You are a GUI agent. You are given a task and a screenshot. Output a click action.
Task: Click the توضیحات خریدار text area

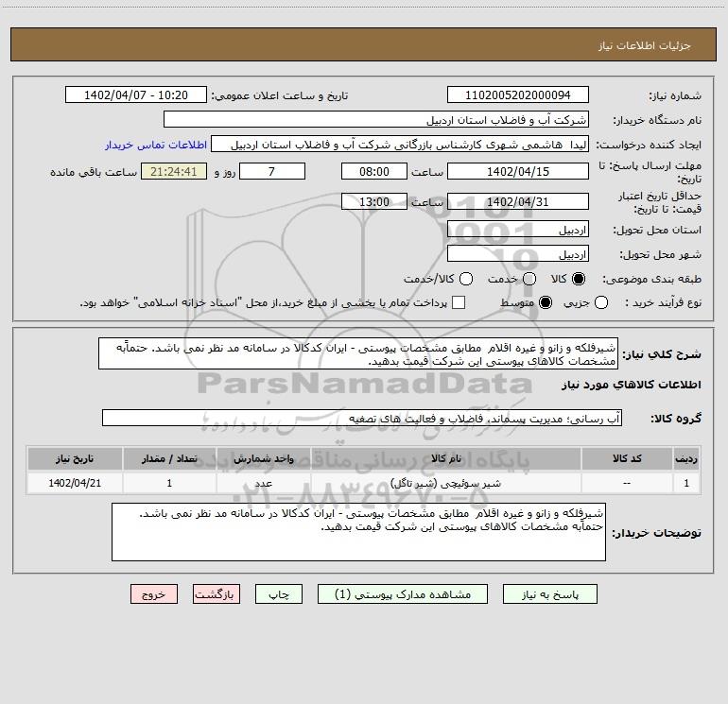(x=358, y=532)
